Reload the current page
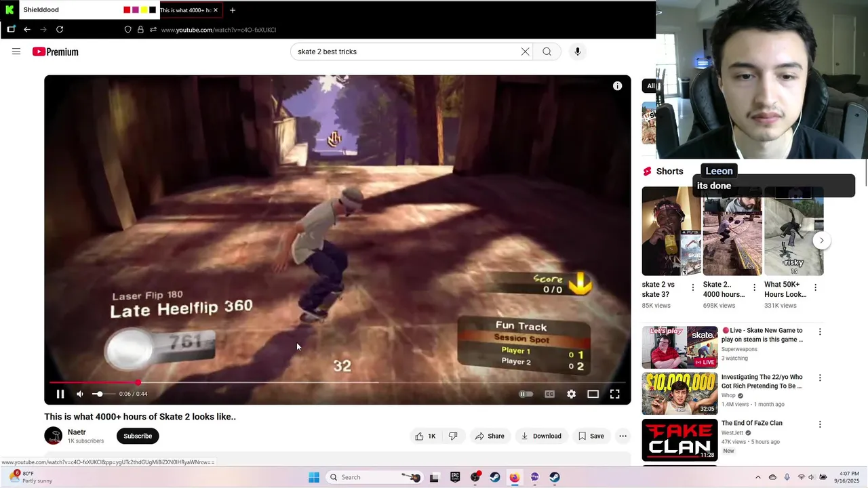Image resolution: width=868 pixels, height=488 pixels. (60, 29)
